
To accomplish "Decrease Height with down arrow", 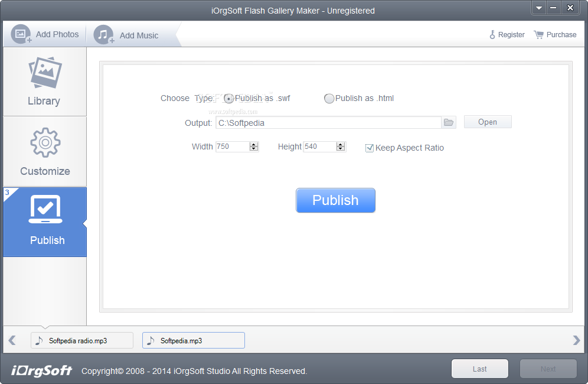I will [x=341, y=149].
